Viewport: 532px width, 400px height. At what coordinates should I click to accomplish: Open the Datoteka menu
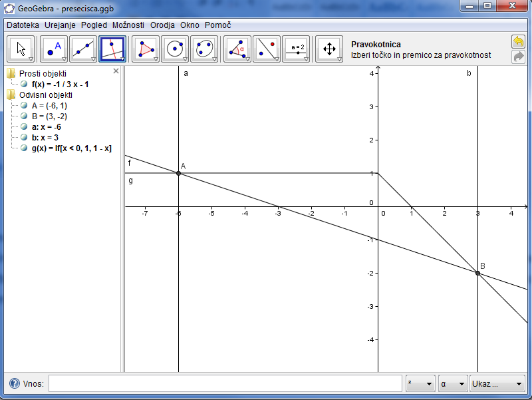(23, 25)
